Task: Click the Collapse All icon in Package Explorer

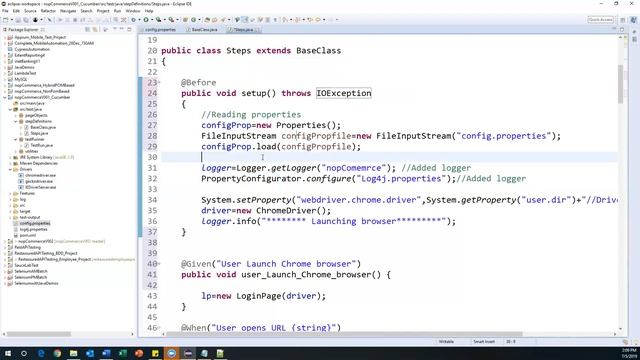Action: (87, 30)
